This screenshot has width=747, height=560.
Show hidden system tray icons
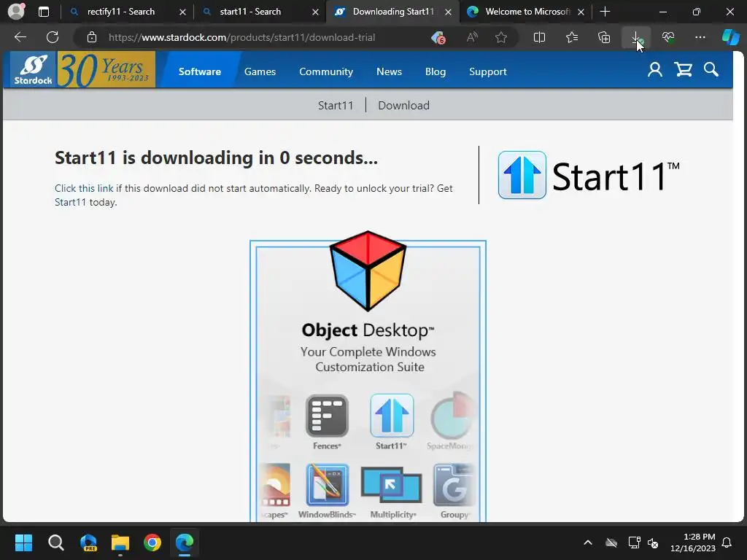588,542
